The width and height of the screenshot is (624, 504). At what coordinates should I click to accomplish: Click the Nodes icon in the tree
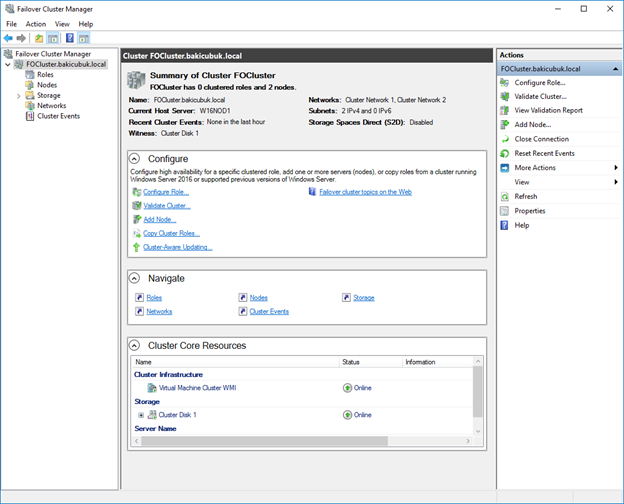[x=30, y=85]
